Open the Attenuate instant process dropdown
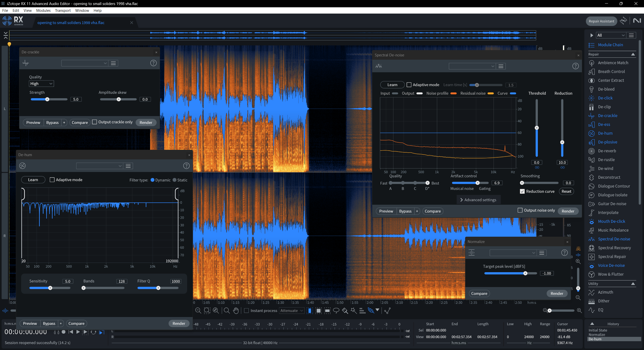Screen dimensions: 644x350 click(x=292, y=310)
